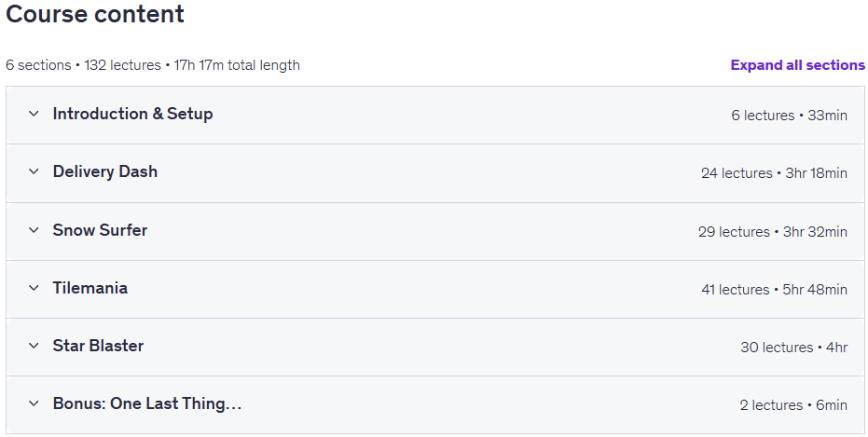This screenshot has width=868, height=437.
Task: Click the 6 lectures 33min label
Action: coord(789,115)
